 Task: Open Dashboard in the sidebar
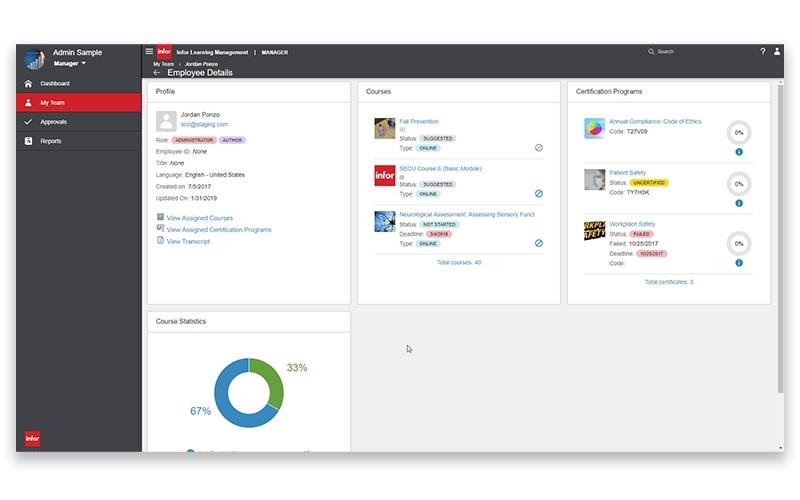coord(79,83)
